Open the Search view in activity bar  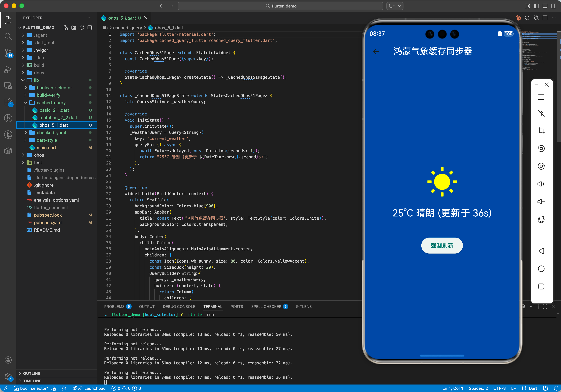[8, 36]
